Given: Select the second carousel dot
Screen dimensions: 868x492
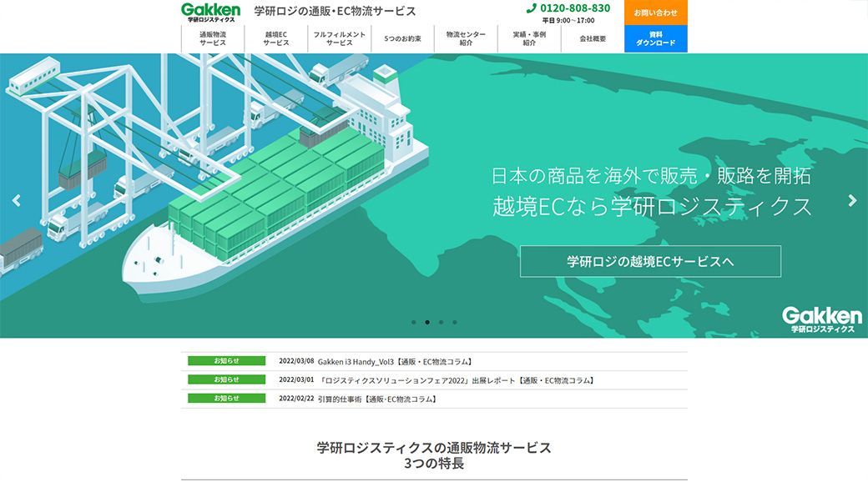Looking at the screenshot, I should pos(427,322).
